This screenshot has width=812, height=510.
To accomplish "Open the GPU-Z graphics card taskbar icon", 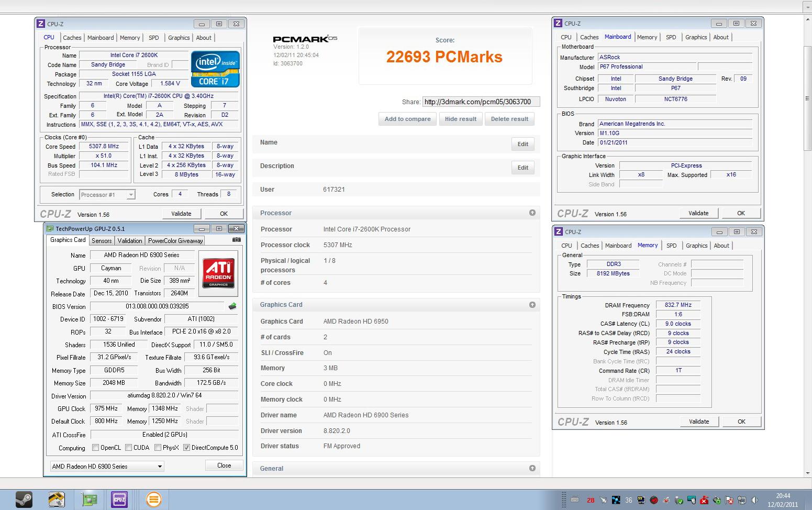I will pos(90,500).
